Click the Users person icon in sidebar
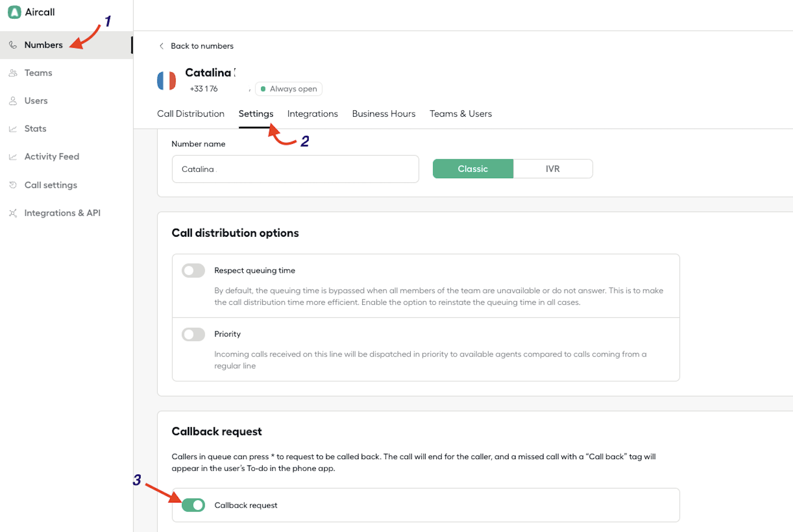 [x=13, y=101]
